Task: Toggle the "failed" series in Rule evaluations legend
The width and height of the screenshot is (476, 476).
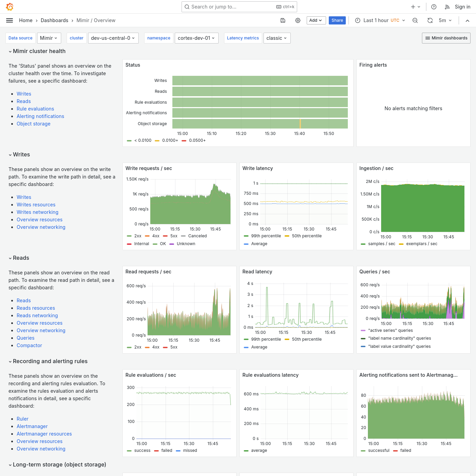Action: tap(167, 451)
